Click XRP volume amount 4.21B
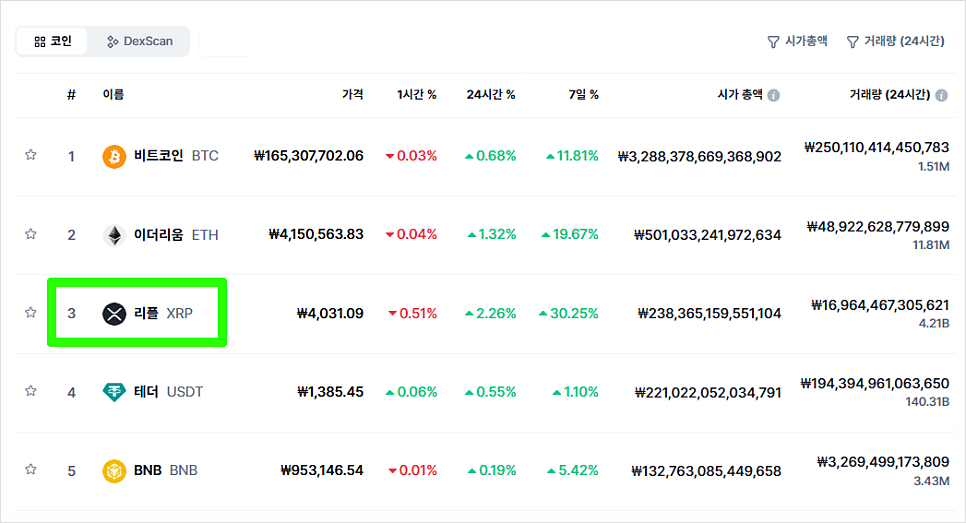This screenshot has width=966, height=523. (934, 323)
